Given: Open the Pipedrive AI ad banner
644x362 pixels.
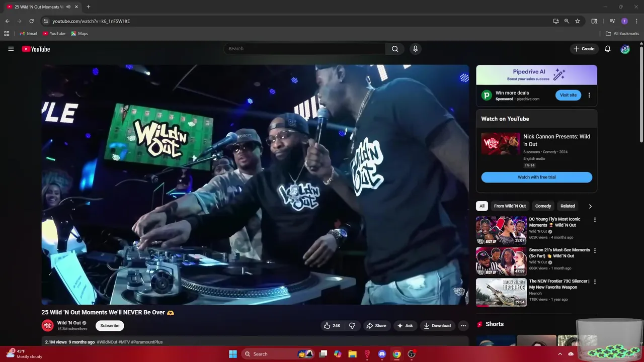Looking at the screenshot, I should pos(536,75).
